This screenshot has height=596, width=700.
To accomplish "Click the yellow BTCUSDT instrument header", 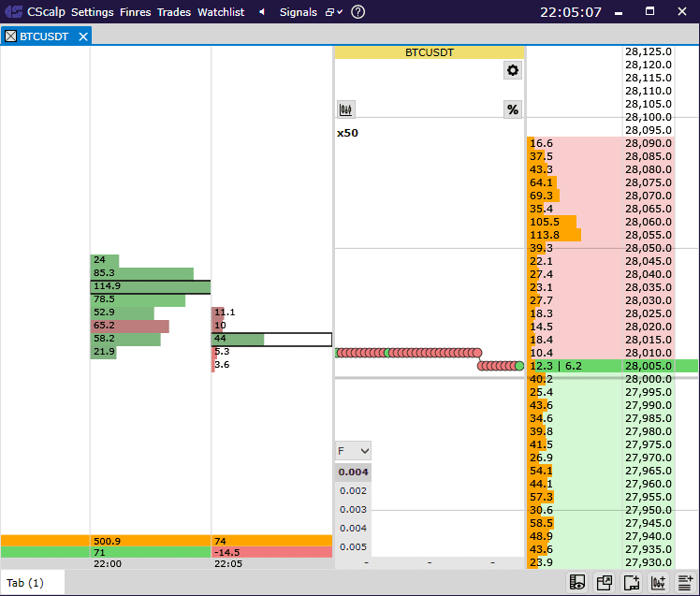I will (429, 52).
